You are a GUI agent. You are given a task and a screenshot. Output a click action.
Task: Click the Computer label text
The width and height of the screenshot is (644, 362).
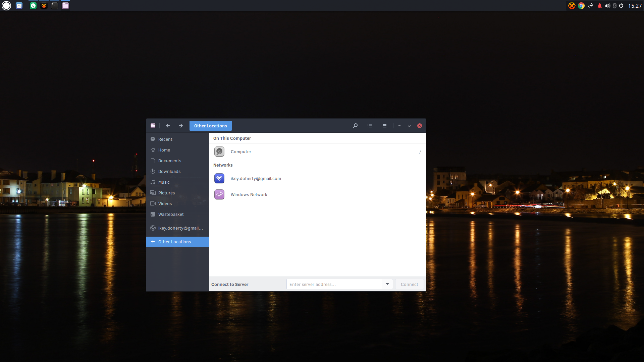241,152
